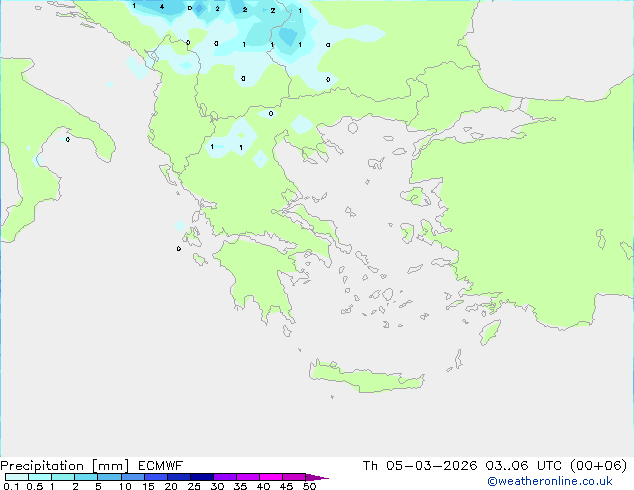
Task: Click the '0.1' legend scale label
Action: (11, 486)
